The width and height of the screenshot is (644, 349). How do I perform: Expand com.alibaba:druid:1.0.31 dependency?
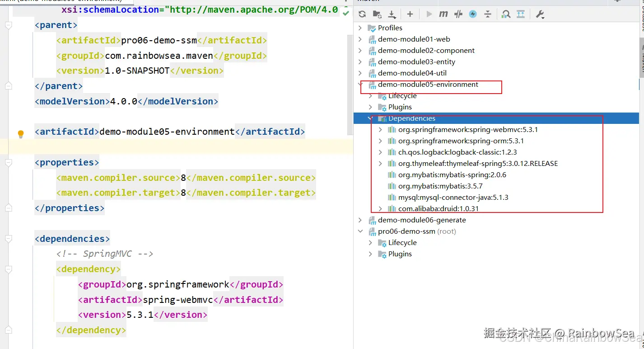[380, 209]
